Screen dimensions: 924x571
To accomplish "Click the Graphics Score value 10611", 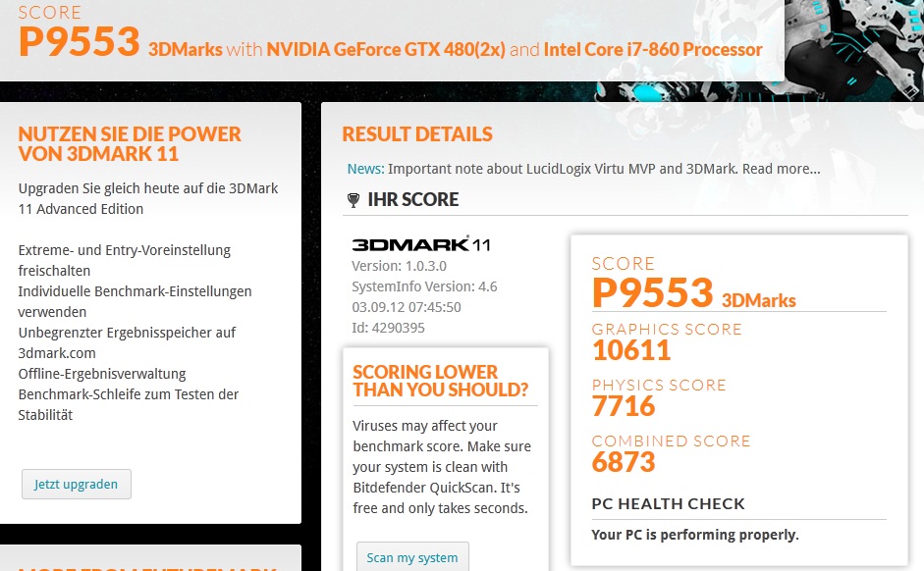I will [x=631, y=350].
